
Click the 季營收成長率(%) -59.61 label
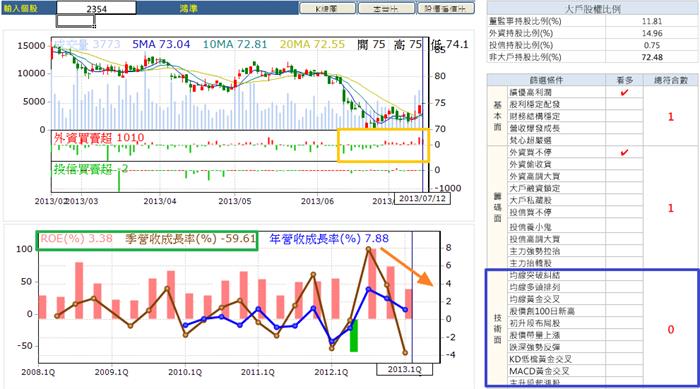click(x=191, y=238)
